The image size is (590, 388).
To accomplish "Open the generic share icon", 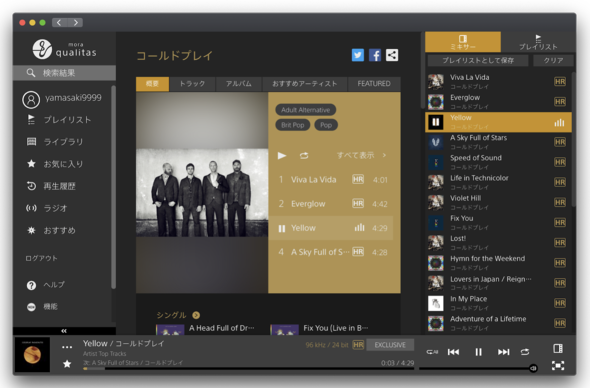I will (392, 55).
